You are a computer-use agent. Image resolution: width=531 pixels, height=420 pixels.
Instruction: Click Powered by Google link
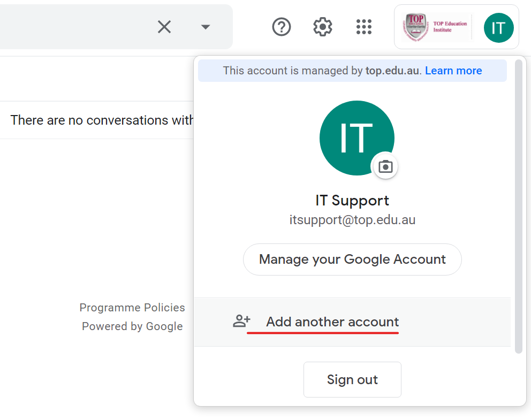coord(132,326)
